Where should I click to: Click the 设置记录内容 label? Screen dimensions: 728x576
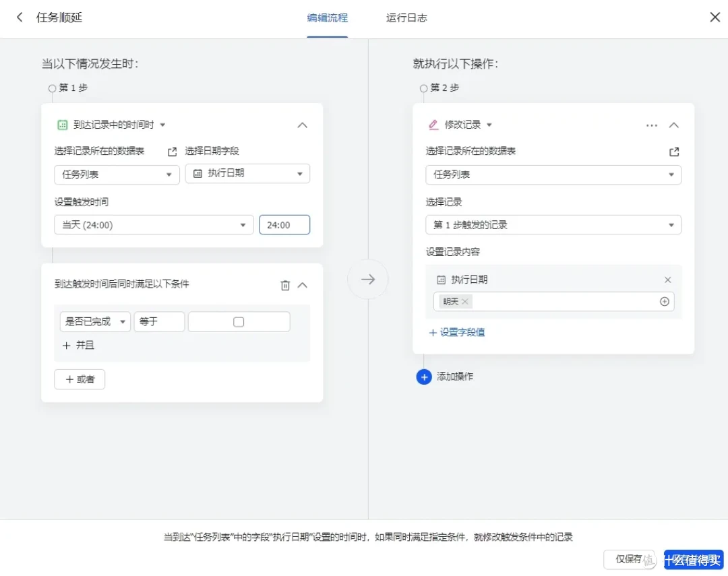click(453, 252)
